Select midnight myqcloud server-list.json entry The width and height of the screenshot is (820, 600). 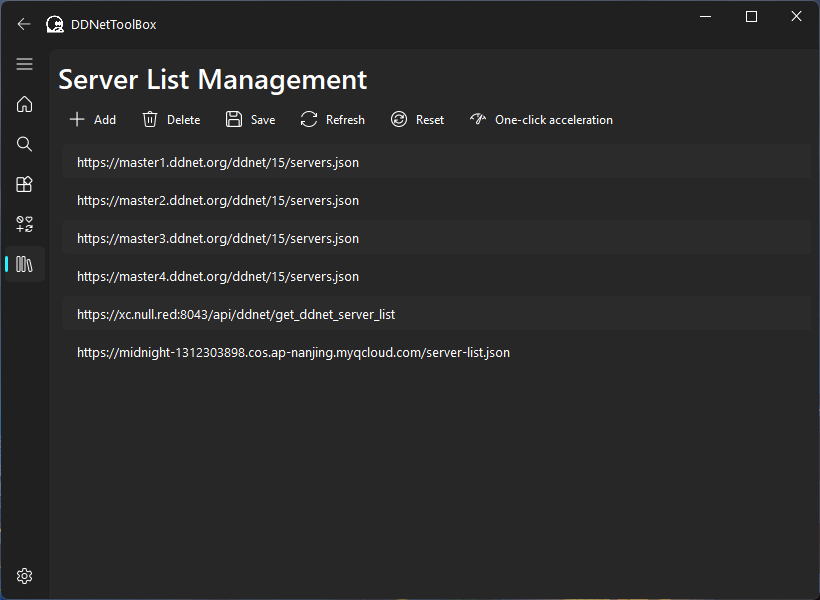coord(436,353)
